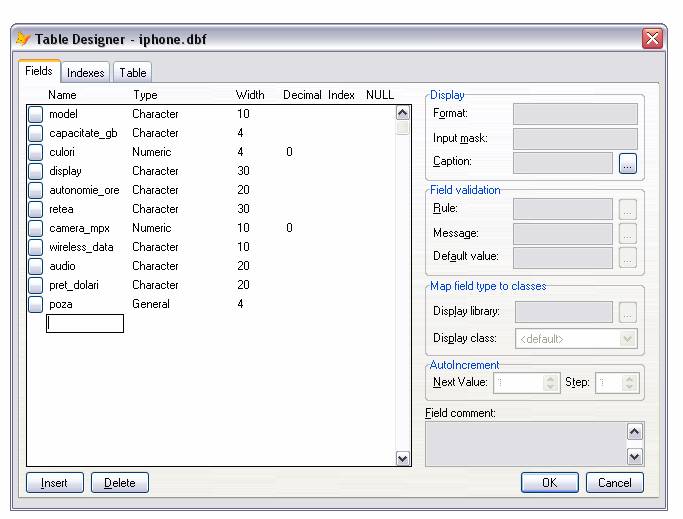Close the Table Designer window
This screenshot has width=683, height=519.
652,39
